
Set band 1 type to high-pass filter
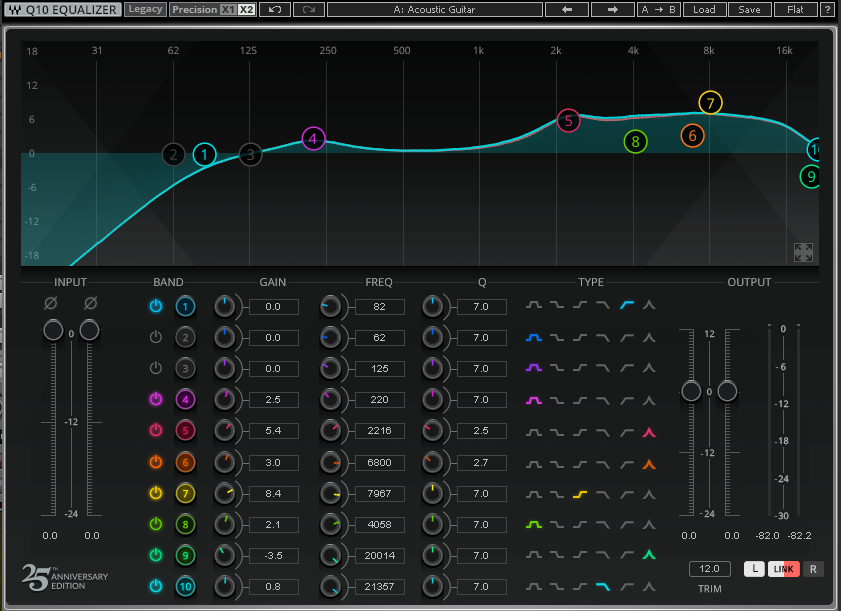tap(626, 305)
